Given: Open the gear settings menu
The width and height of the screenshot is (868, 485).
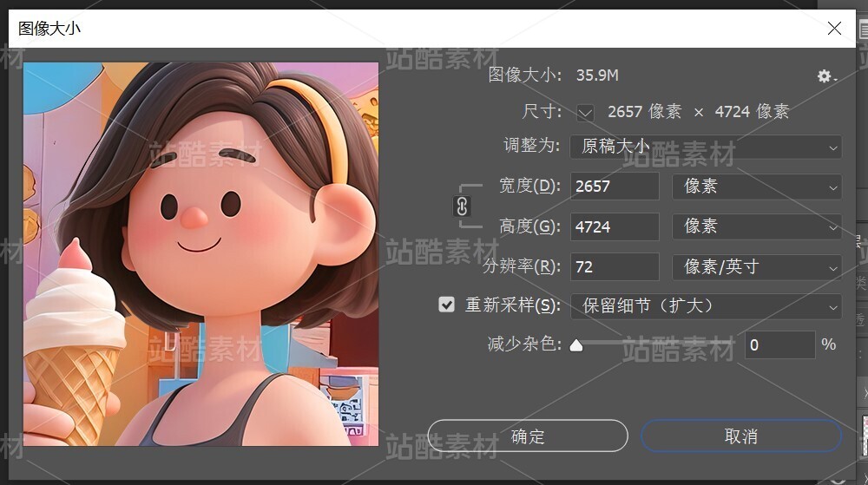Looking at the screenshot, I should coord(826,76).
